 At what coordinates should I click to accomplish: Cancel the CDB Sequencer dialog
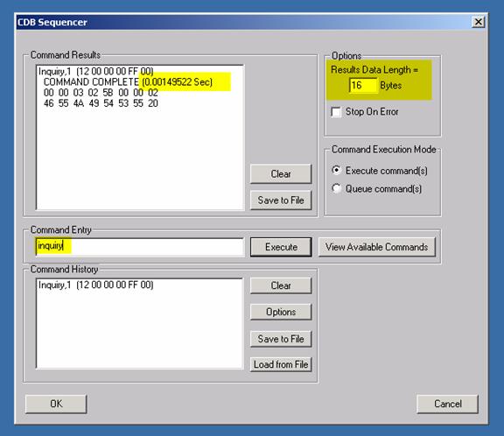tap(447, 404)
